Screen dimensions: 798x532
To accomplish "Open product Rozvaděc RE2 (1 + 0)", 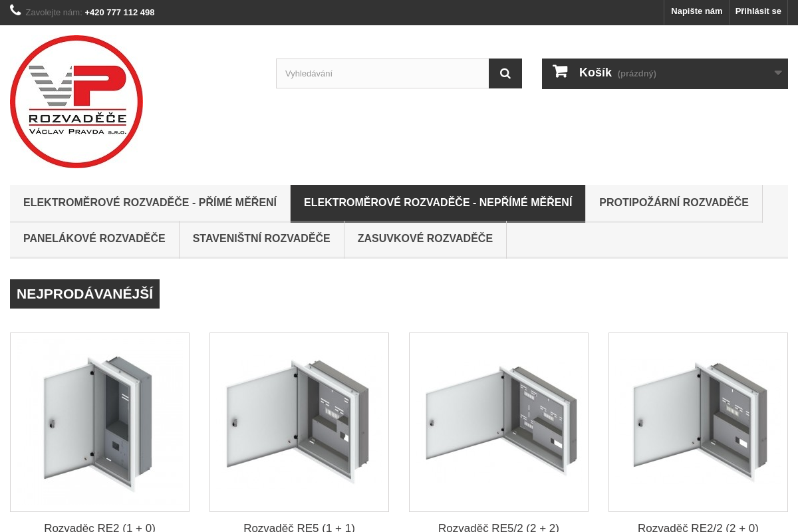I will click(100, 422).
